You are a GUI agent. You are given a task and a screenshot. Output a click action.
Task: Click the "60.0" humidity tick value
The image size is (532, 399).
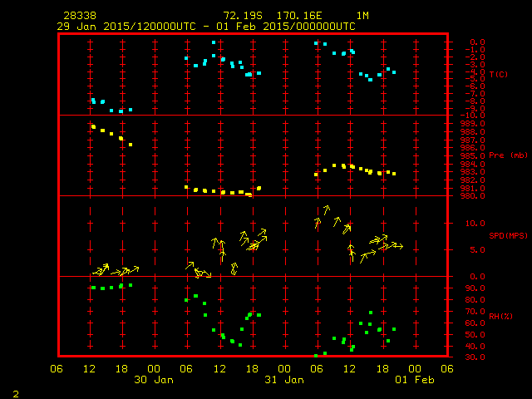(475, 323)
